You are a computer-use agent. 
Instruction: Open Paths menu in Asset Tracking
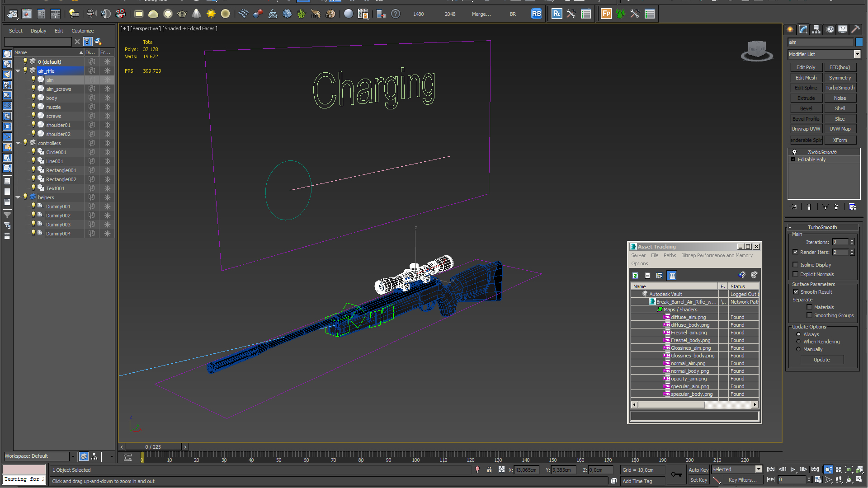(670, 255)
